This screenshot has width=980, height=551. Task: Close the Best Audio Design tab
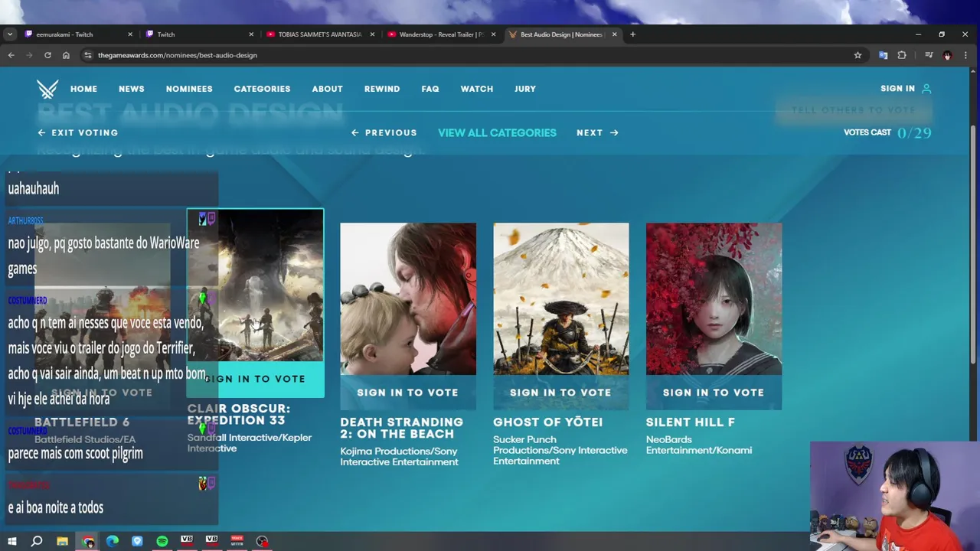[614, 34]
